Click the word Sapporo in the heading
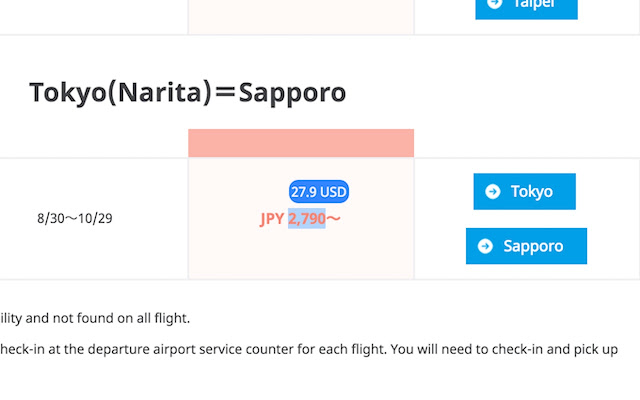This screenshot has height=400, width=640. pyautogui.click(x=292, y=93)
